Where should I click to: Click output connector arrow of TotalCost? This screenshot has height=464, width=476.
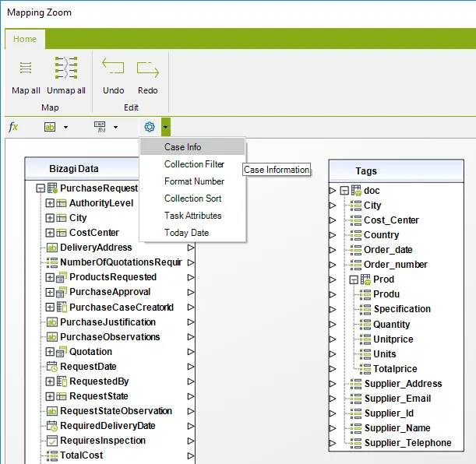[x=190, y=455]
